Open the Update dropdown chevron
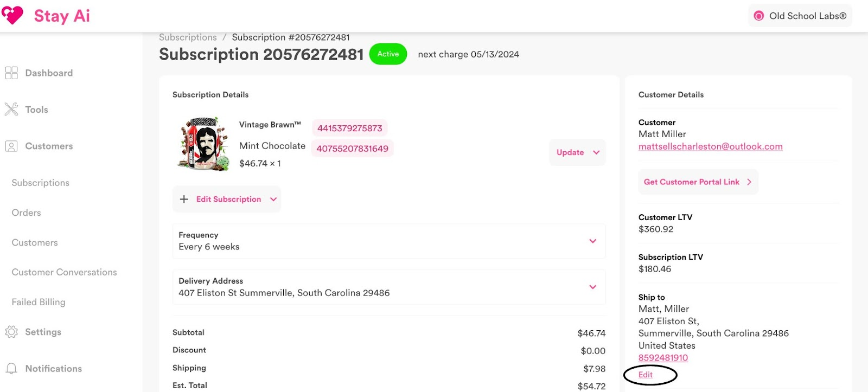 click(x=596, y=152)
